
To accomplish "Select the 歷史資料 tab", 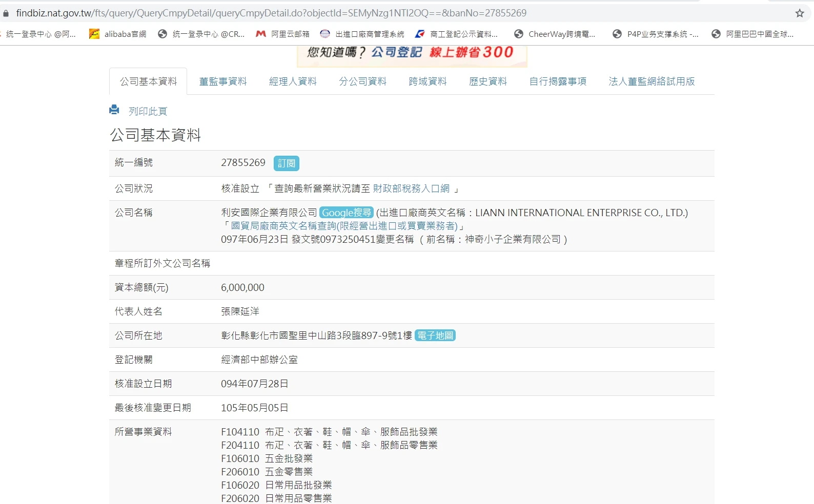I will [487, 81].
